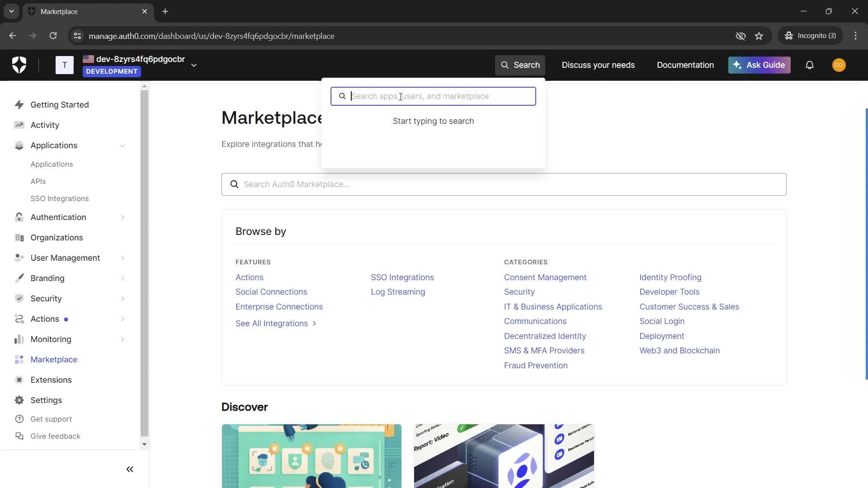Open Getting Started lightning icon
The image size is (868, 488).
pos(19,105)
